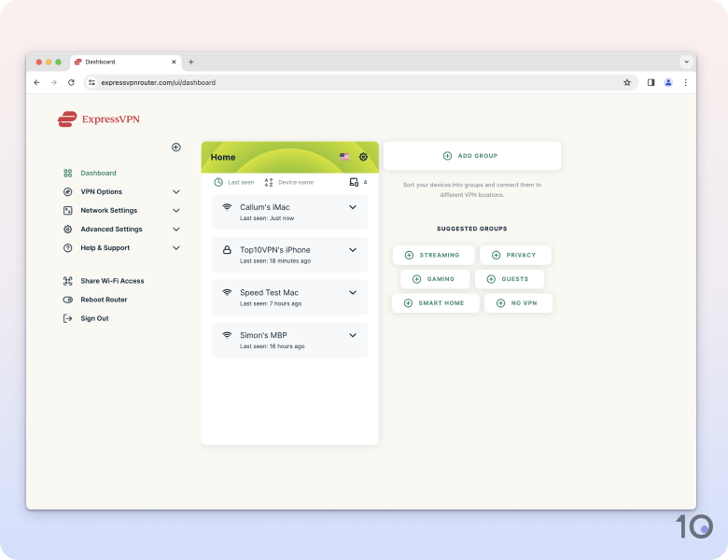Sort devices by Device name

pyautogui.click(x=296, y=183)
